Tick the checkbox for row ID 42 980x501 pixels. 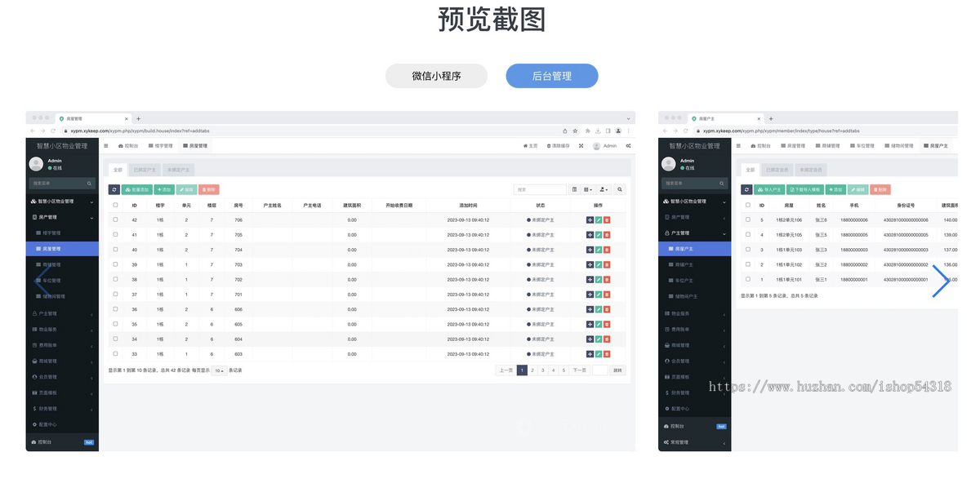(115, 219)
